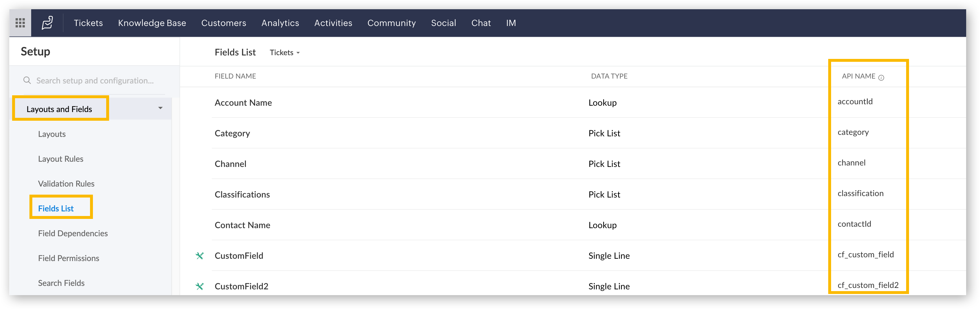
Task: Click Validation Rules in Setup
Action: [66, 183]
